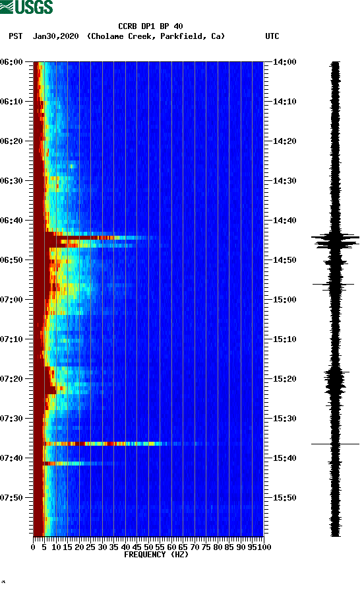Viewport: 364px width, 589px height.
Task: Click the '15:10' UTC time label
Action: click(284, 339)
